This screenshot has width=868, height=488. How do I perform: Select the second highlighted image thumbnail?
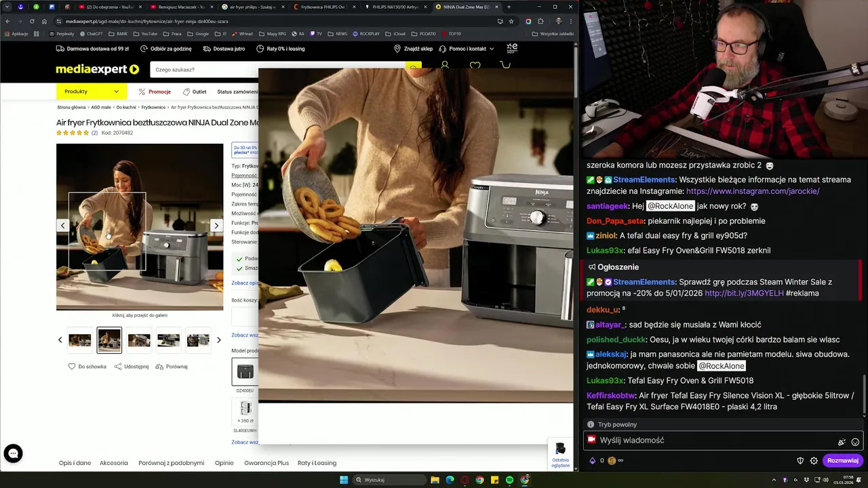tap(109, 340)
